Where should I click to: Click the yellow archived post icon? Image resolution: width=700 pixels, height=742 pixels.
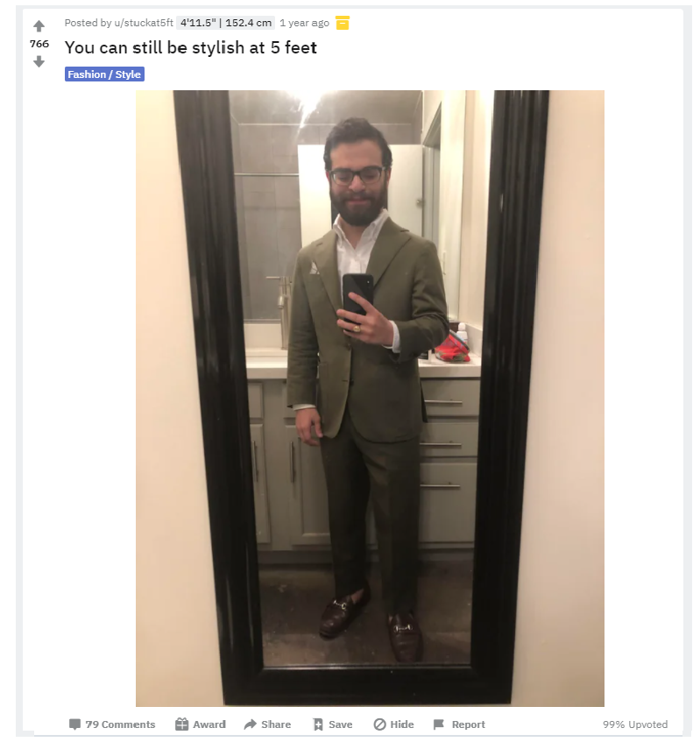point(343,23)
